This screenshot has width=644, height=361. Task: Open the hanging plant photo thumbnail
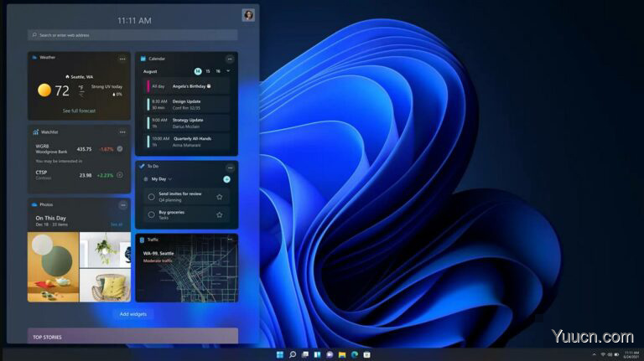(x=105, y=250)
